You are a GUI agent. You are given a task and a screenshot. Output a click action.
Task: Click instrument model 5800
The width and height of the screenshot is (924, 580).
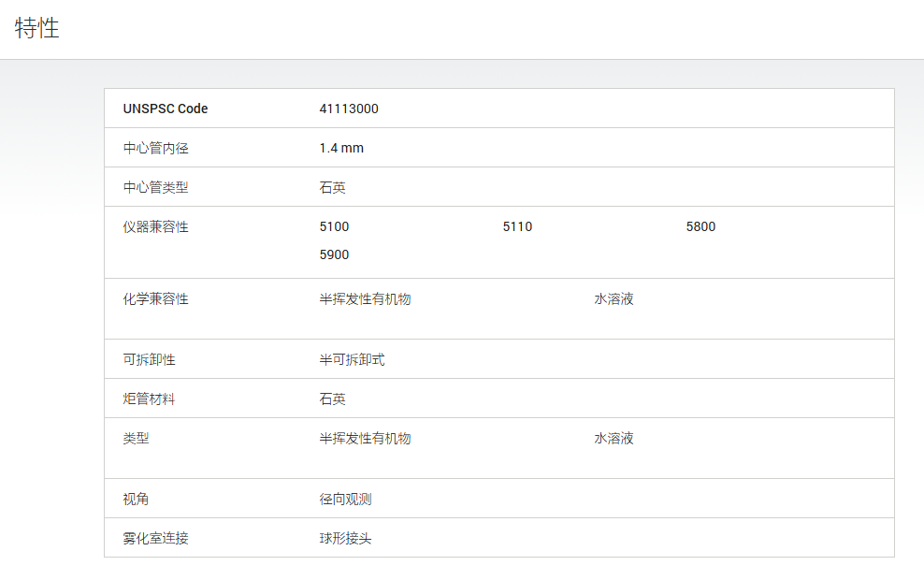(x=700, y=227)
